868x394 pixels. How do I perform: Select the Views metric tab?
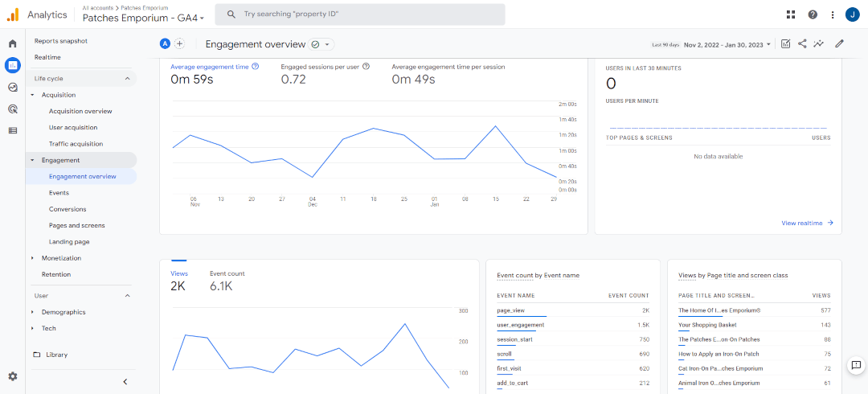[x=179, y=273]
